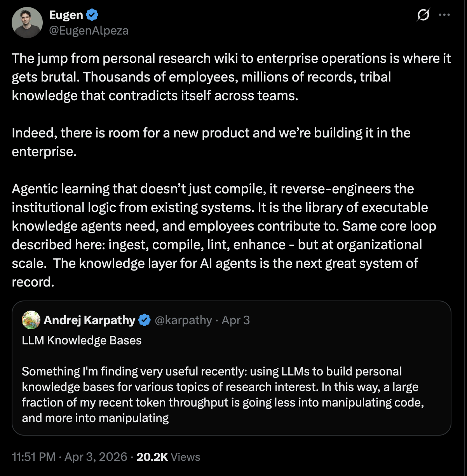
Task: Open the @EugenAlpeza handle link
Action: point(89,30)
